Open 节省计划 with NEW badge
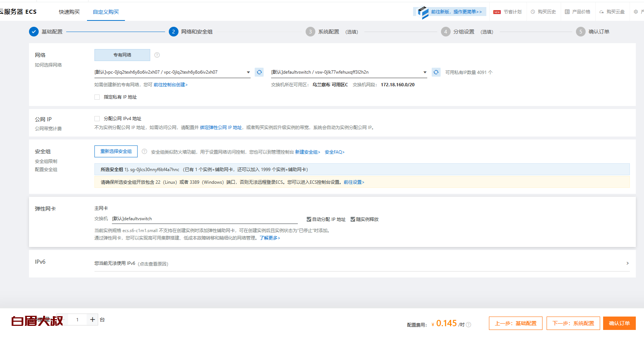This screenshot has height=337, width=644. 508,12
